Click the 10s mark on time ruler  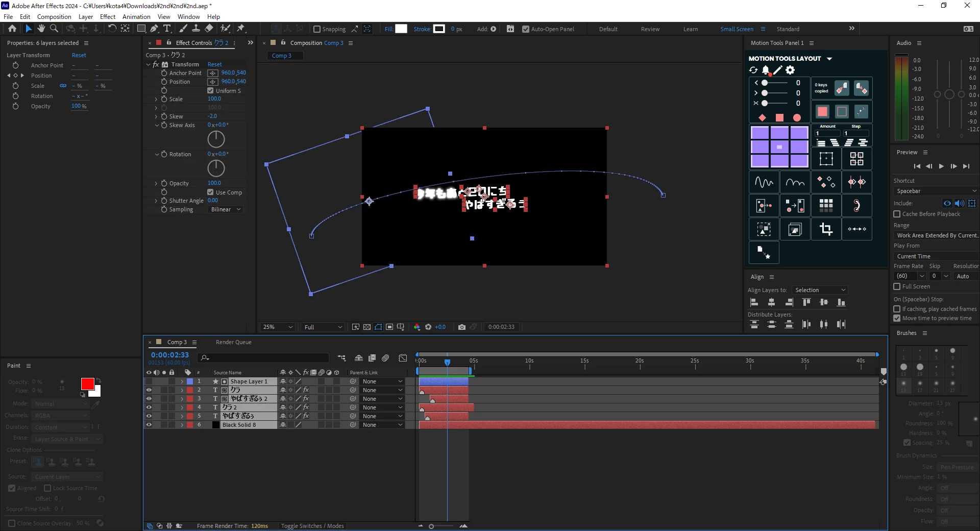click(529, 361)
